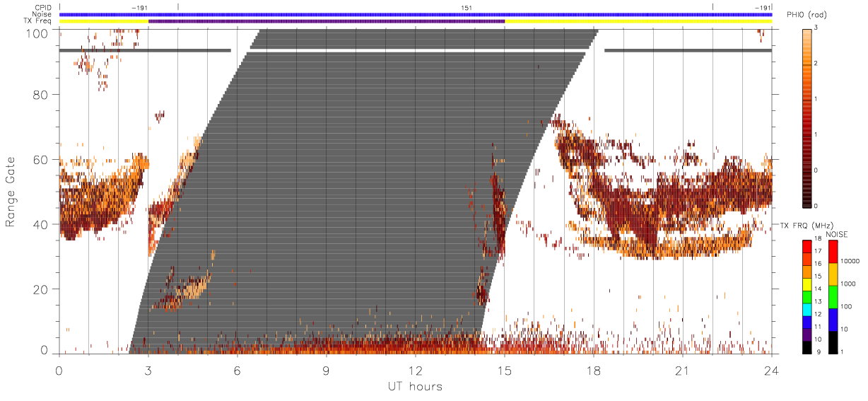Screen dimensions: 868x401
Task: Click the 'NOISE' legend title
Action: tap(838, 234)
